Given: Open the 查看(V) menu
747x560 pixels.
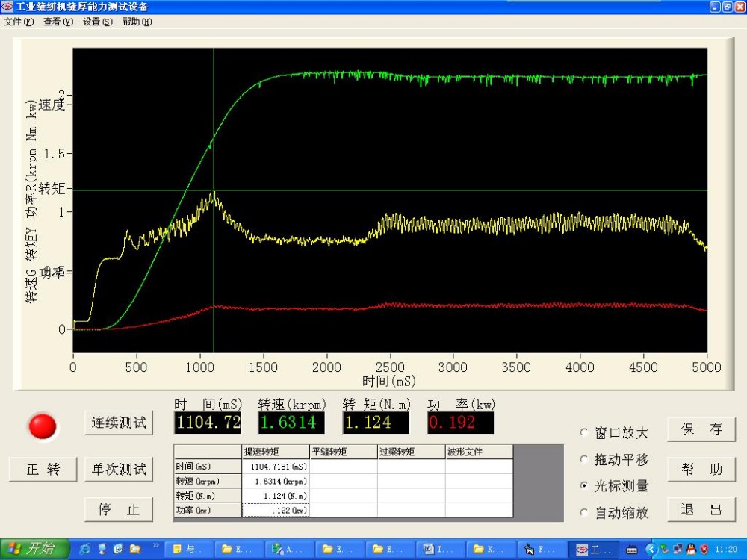Looking at the screenshot, I should point(58,22).
